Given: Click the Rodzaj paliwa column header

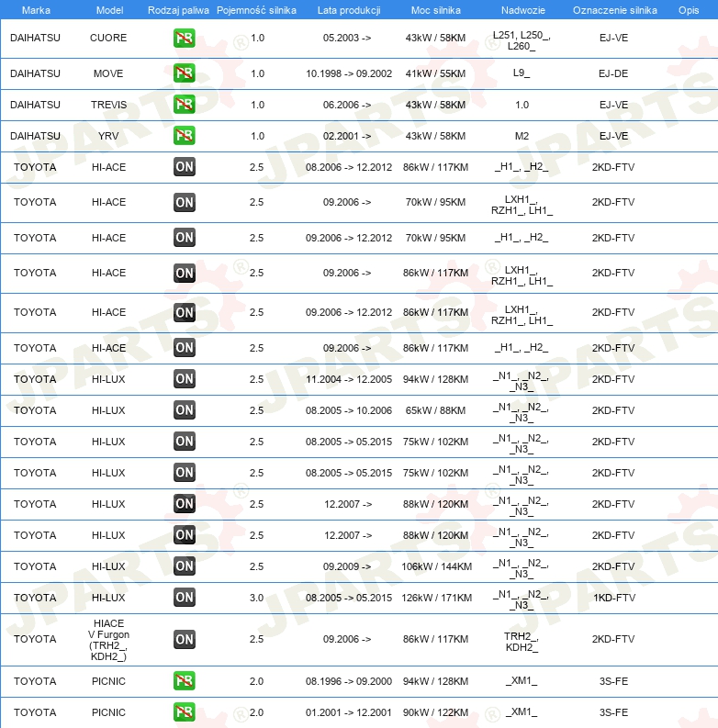Looking at the screenshot, I should point(178,10).
